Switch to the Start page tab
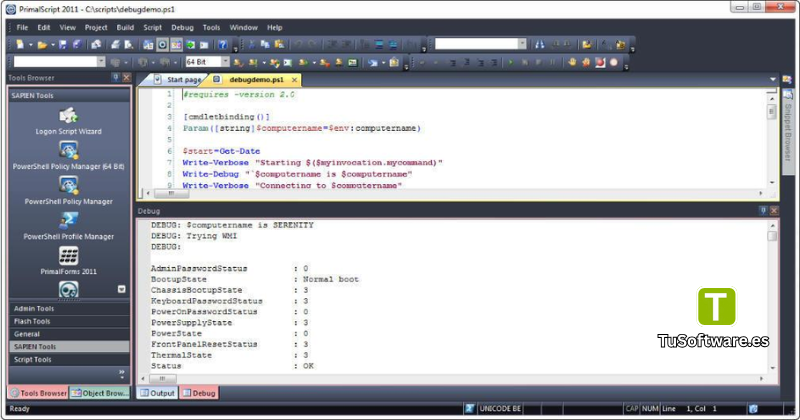Viewport: 800px width, 420px height. [178, 80]
